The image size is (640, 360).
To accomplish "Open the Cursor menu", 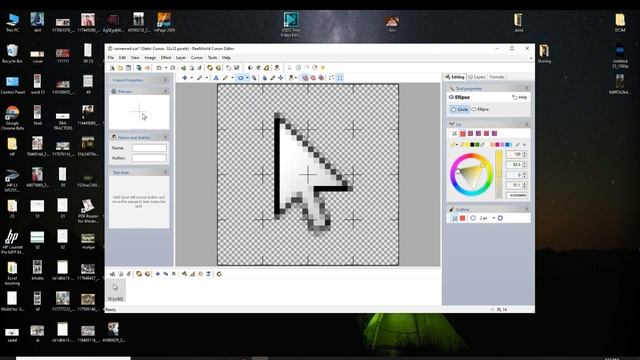I will [197, 58].
